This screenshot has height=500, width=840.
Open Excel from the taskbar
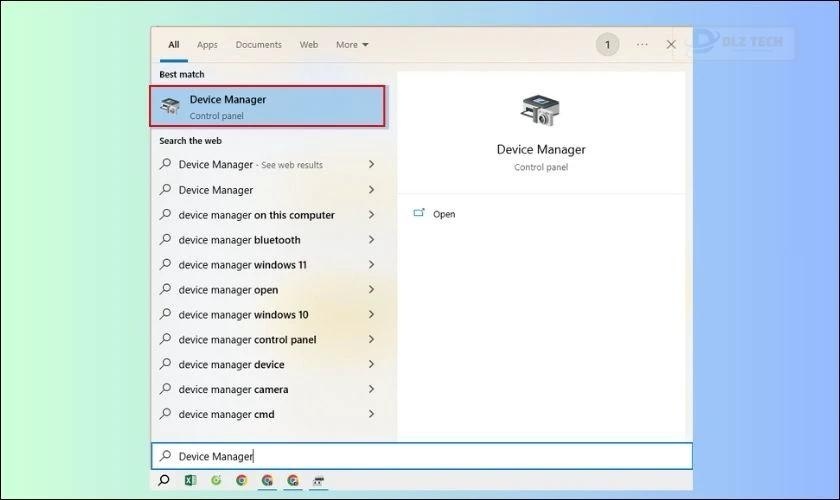tap(190, 480)
